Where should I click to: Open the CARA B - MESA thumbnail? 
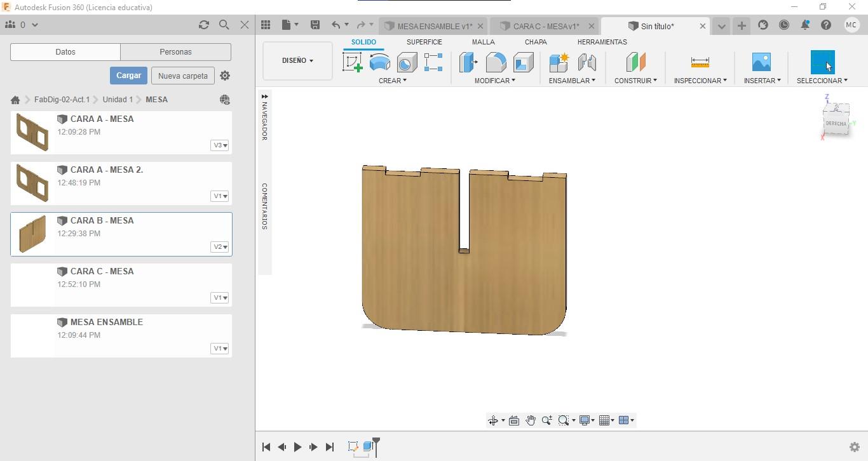tap(32, 234)
